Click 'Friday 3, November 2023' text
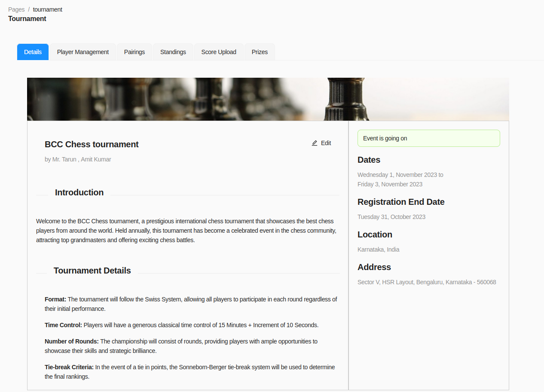 click(390, 184)
